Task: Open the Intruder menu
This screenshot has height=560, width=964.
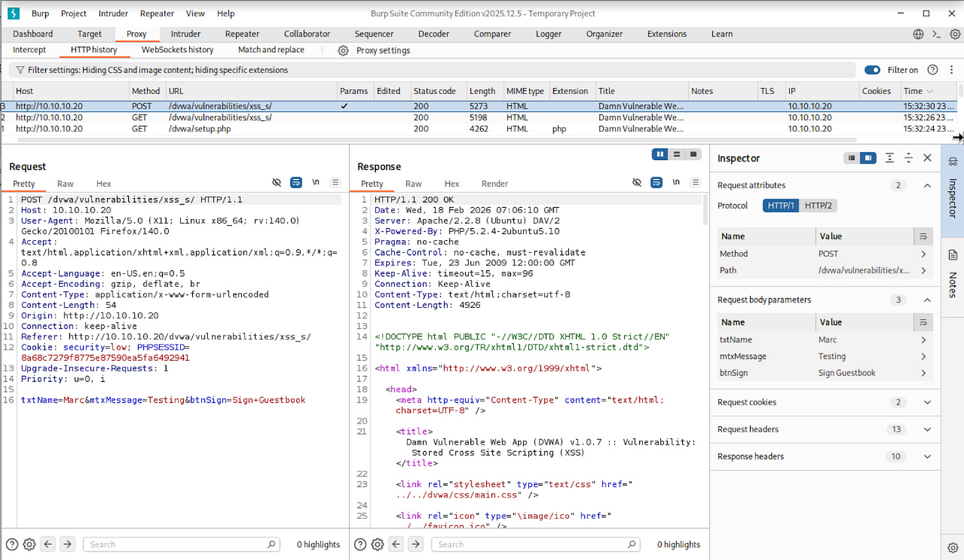Action: pos(113,13)
